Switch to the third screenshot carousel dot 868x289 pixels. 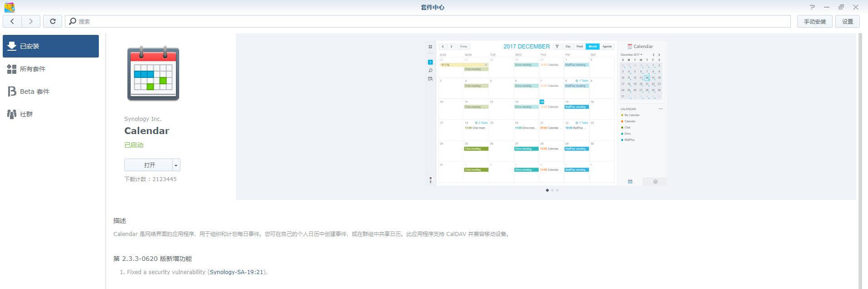(557, 190)
